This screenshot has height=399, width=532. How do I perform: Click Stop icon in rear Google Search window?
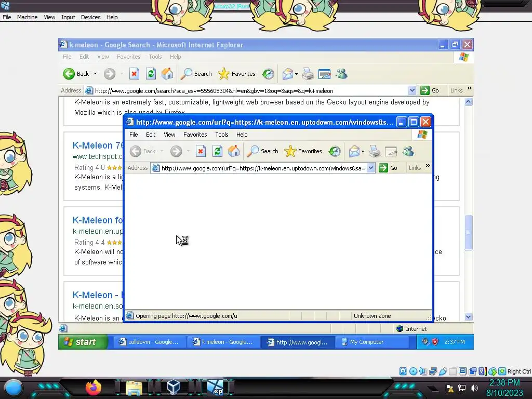(134, 74)
